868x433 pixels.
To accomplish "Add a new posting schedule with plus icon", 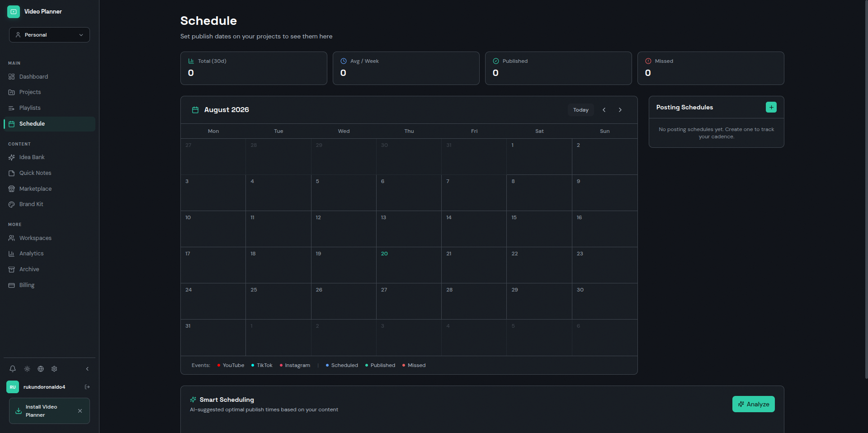I will click(x=771, y=107).
